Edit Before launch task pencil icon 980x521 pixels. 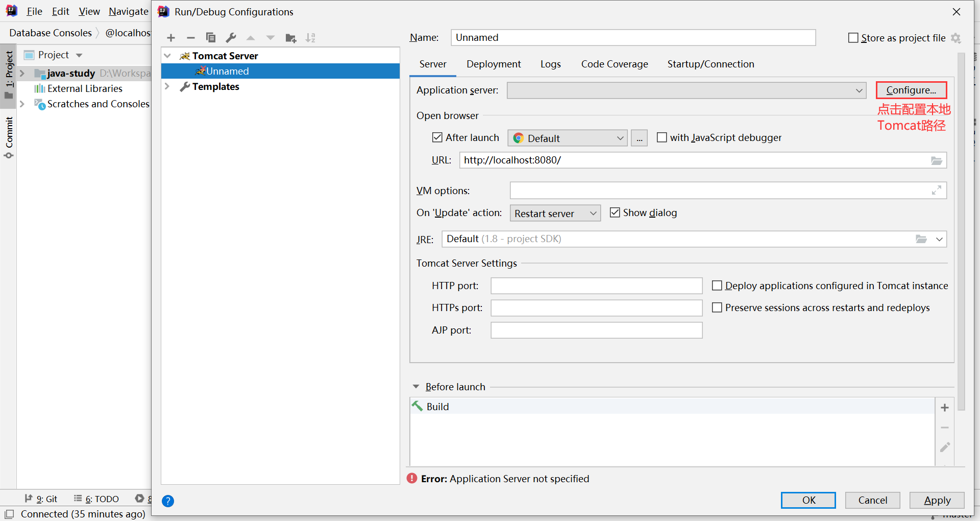pos(945,447)
